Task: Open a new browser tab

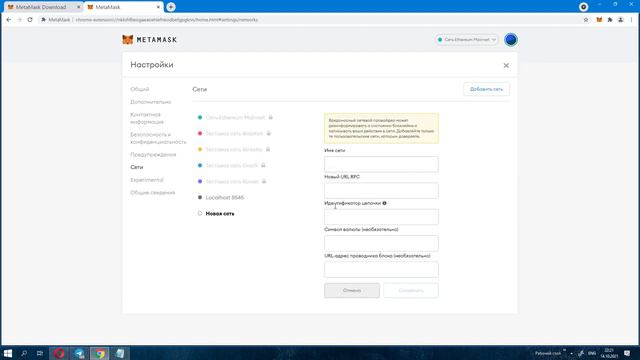Action: (171, 7)
